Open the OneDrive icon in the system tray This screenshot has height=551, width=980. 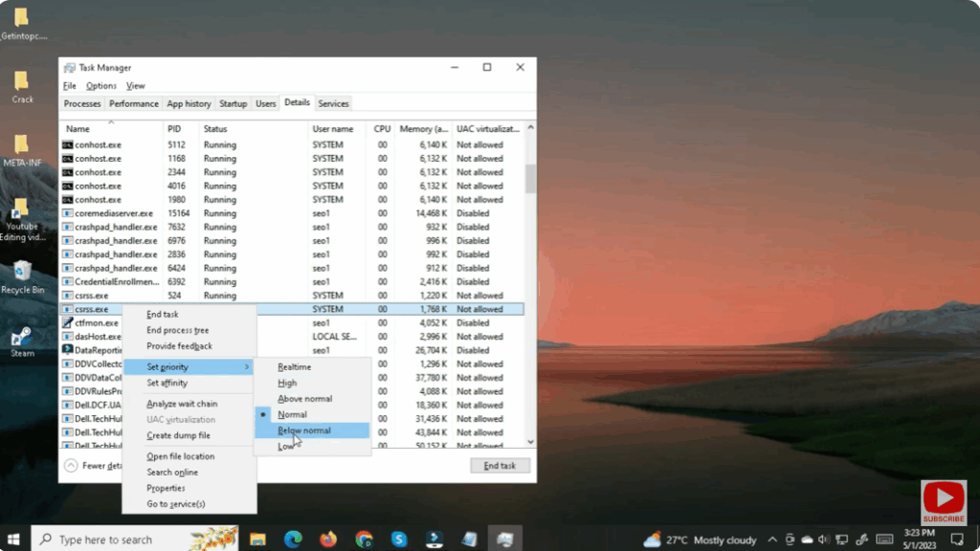tap(807, 538)
